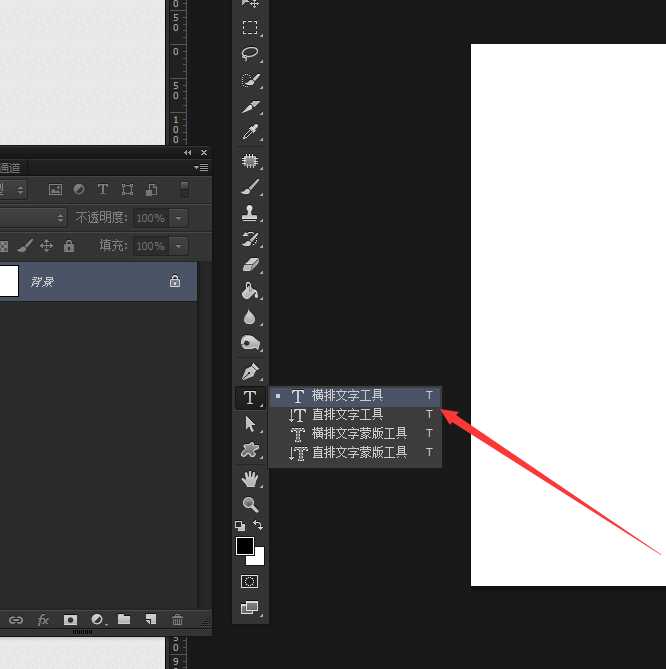Viewport: 666px width, 669px height.
Task: Select the 背景 layer row
Action: [100, 282]
